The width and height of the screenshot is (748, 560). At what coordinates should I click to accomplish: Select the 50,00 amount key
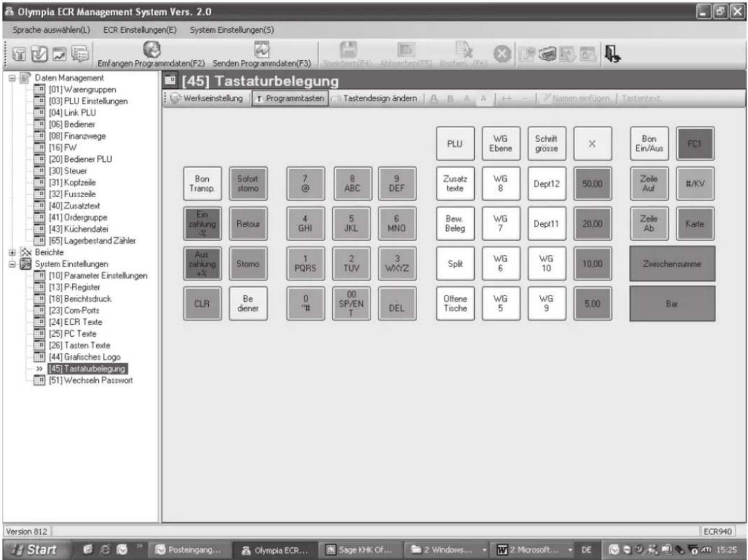tap(593, 183)
